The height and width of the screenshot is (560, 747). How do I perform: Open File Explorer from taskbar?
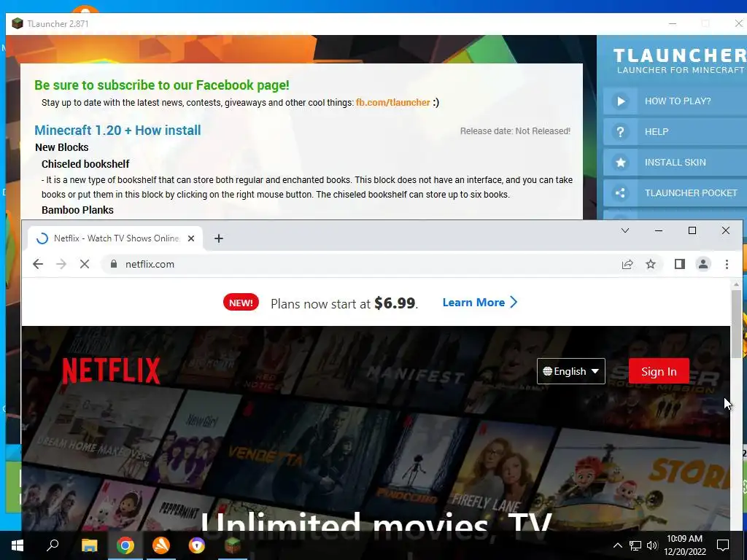(90, 545)
